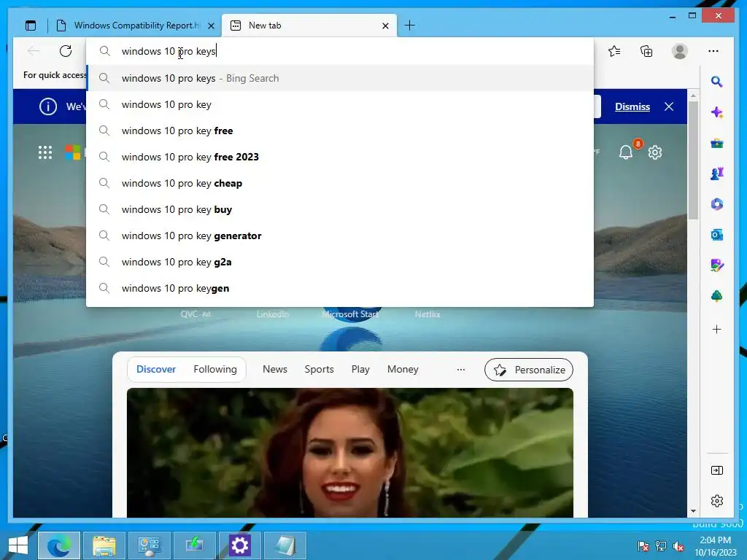Open the Sports feed category
The image size is (747, 560).
319,369
